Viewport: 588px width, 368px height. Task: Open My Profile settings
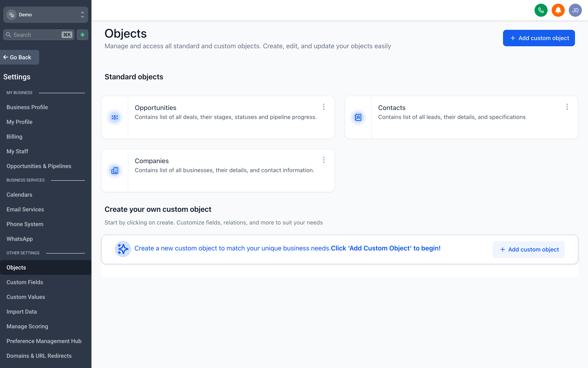[19, 122]
